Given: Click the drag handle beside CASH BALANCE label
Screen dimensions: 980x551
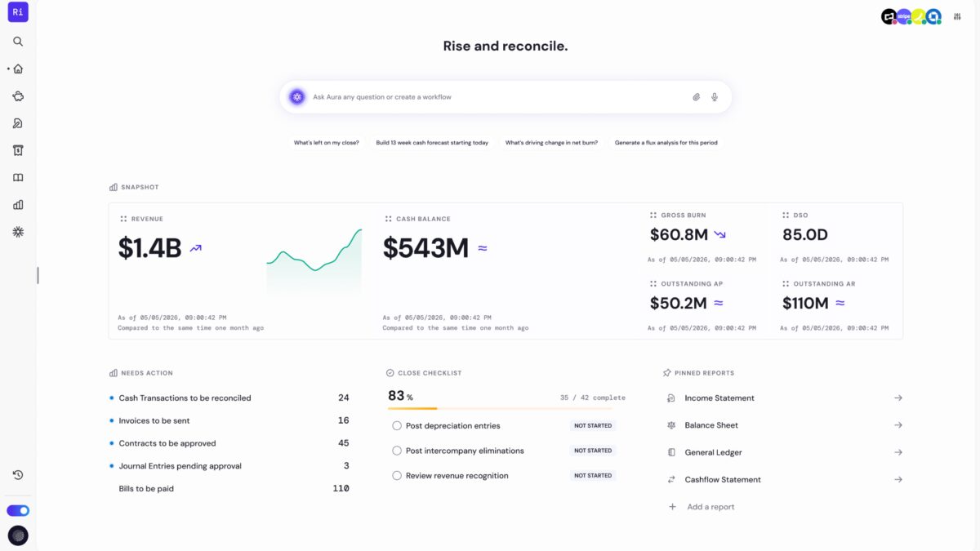Looking at the screenshot, I should (389, 219).
